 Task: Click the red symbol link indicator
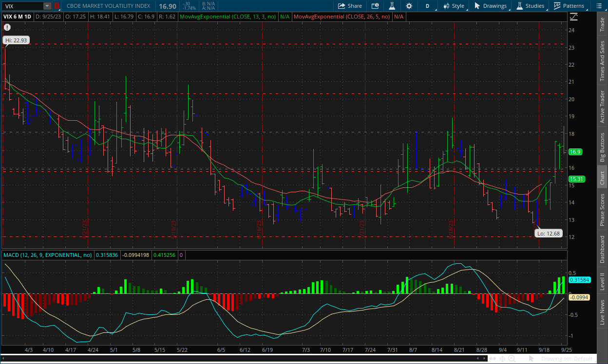(57, 6)
